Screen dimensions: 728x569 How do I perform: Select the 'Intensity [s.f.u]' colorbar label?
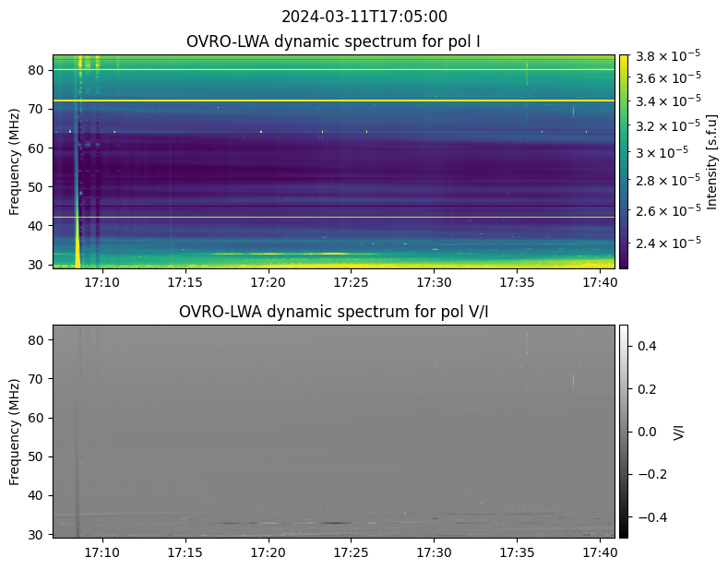(711, 161)
